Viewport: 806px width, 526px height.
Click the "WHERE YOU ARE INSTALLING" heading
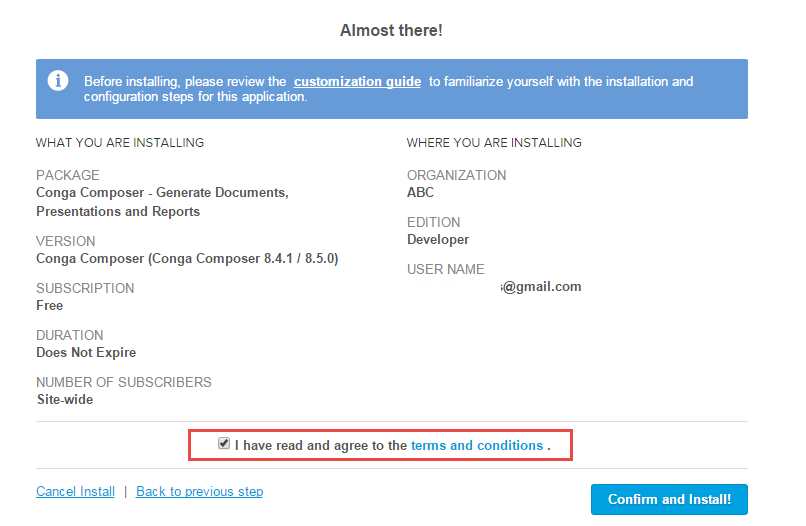(x=494, y=143)
